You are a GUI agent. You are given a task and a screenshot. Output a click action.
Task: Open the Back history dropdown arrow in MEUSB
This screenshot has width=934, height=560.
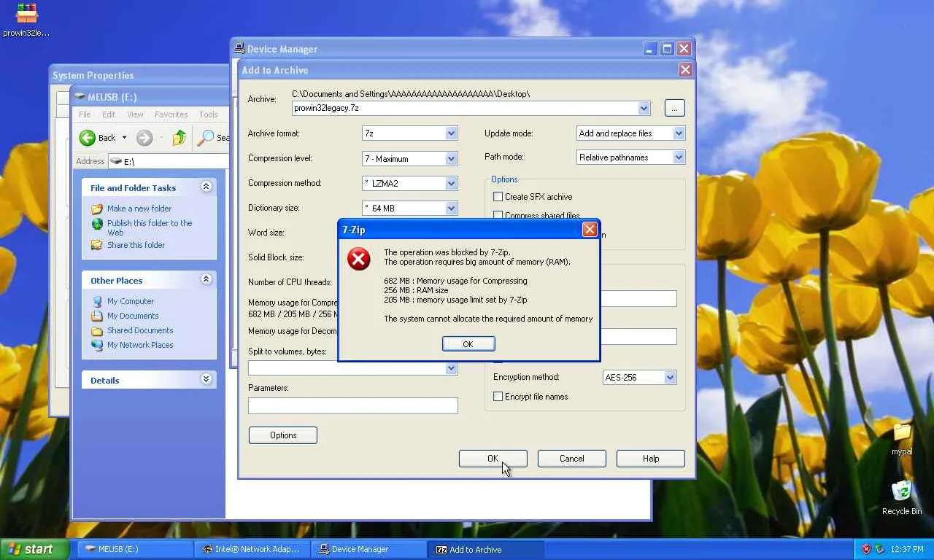[x=124, y=138]
